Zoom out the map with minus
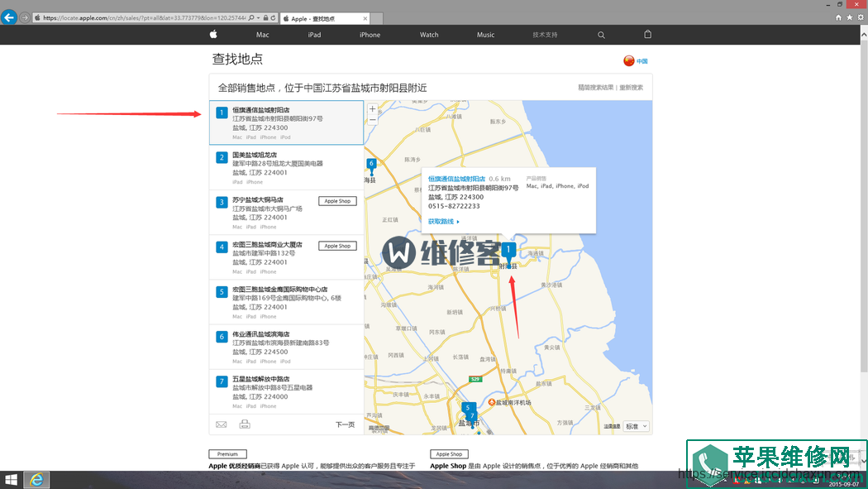 tap(373, 120)
